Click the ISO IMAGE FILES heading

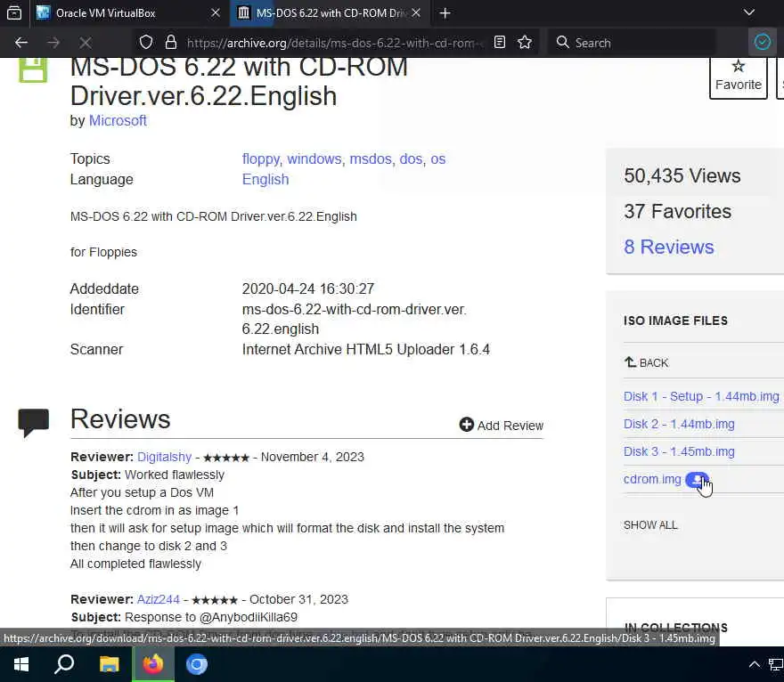[675, 321]
